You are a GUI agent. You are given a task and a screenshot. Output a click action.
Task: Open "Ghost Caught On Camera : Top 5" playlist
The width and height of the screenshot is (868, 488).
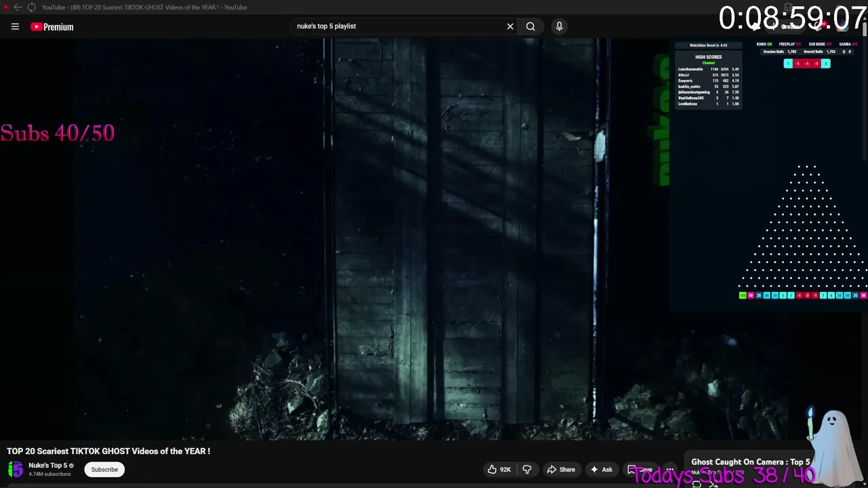[751, 462]
